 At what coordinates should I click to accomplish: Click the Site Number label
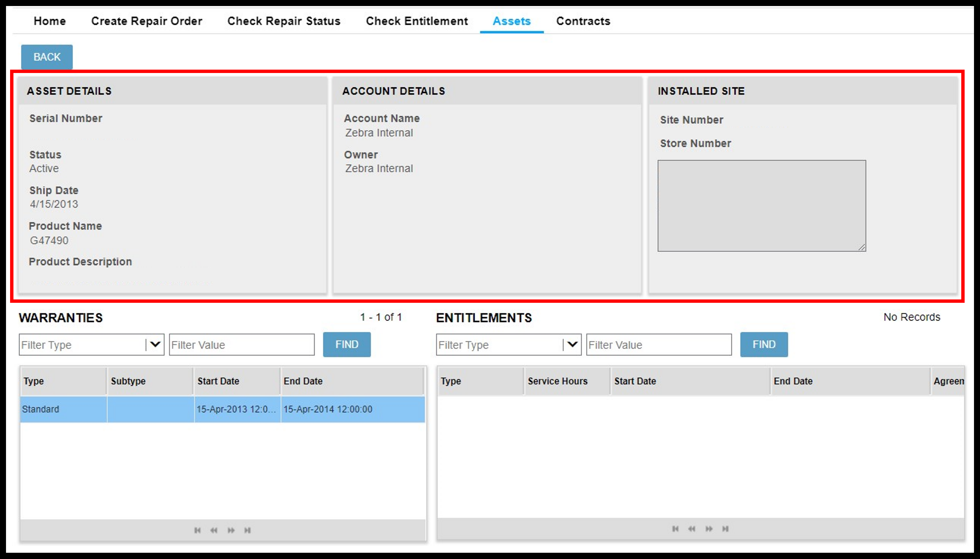pyautogui.click(x=692, y=120)
